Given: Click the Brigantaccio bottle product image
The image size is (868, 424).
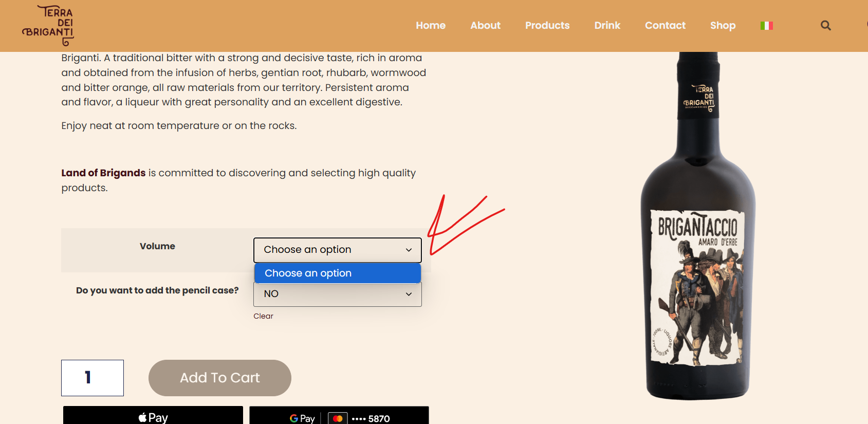Looking at the screenshot, I should click(698, 226).
